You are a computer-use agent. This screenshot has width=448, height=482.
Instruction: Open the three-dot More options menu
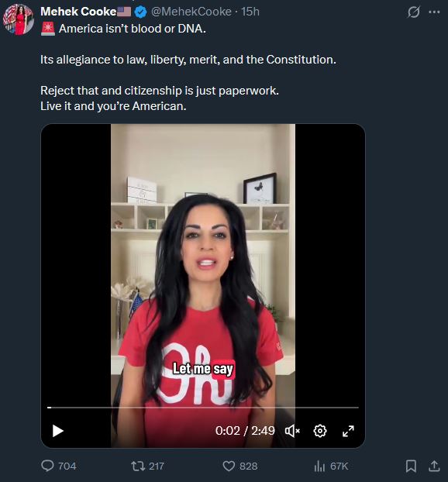coord(434,12)
